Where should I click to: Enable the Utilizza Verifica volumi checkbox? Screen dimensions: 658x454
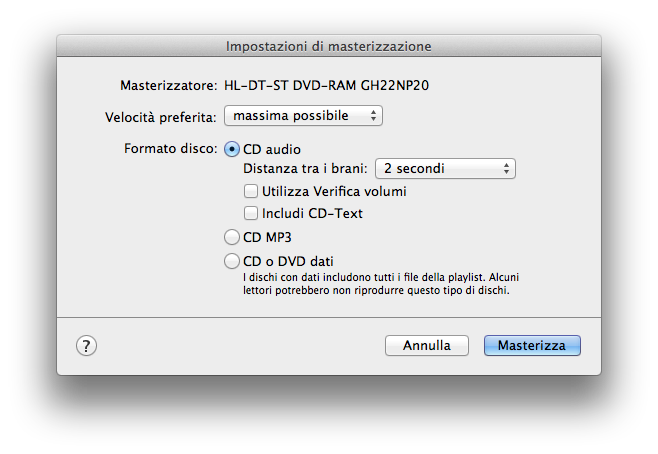pos(251,191)
